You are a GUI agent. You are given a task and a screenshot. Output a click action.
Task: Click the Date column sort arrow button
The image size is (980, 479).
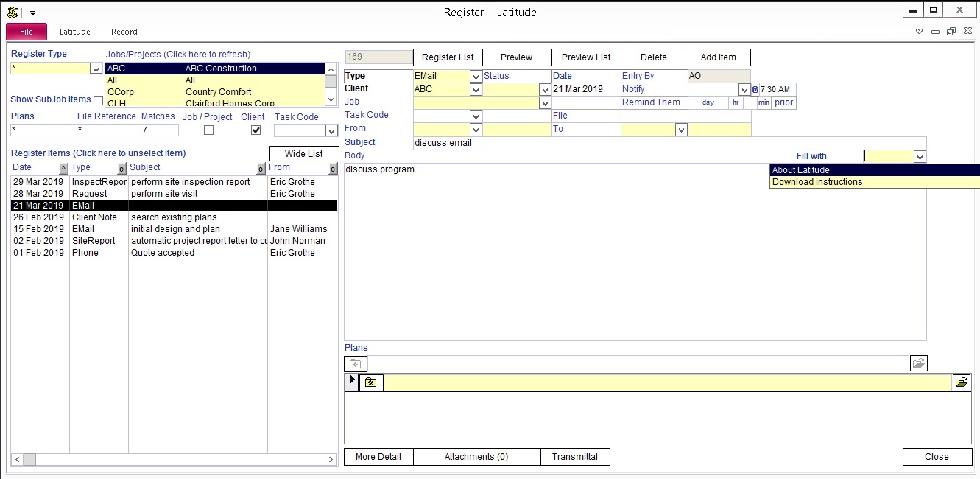click(63, 168)
